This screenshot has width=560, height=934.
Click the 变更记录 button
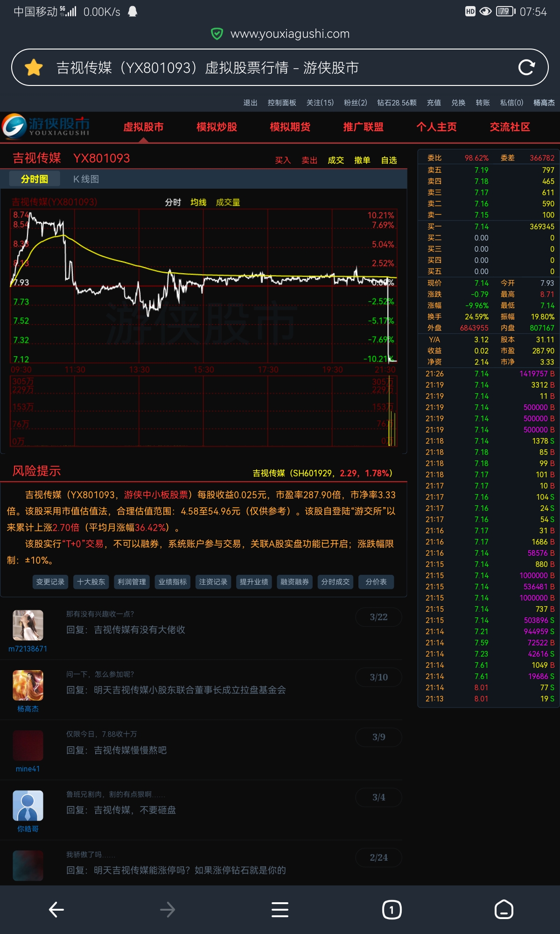tap(50, 582)
